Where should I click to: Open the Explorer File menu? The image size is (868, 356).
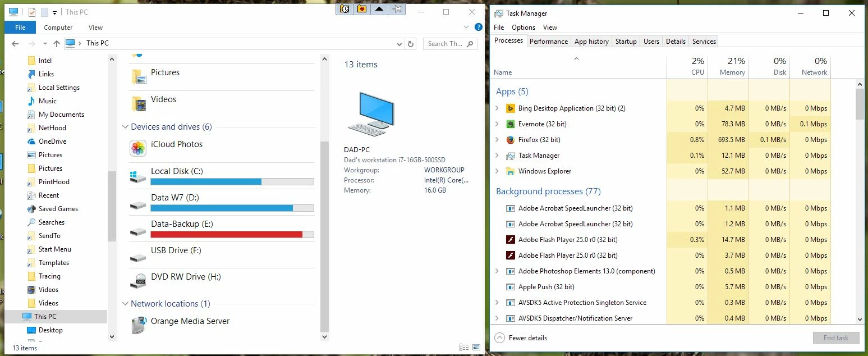tap(20, 27)
